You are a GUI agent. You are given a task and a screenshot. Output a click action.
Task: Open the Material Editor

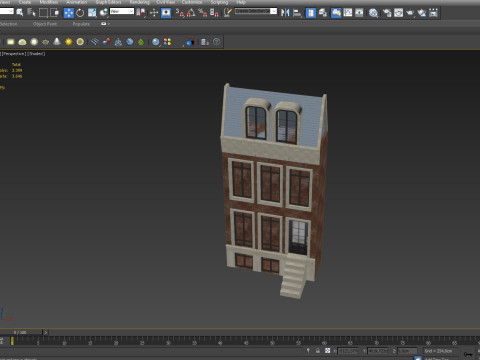(373, 13)
